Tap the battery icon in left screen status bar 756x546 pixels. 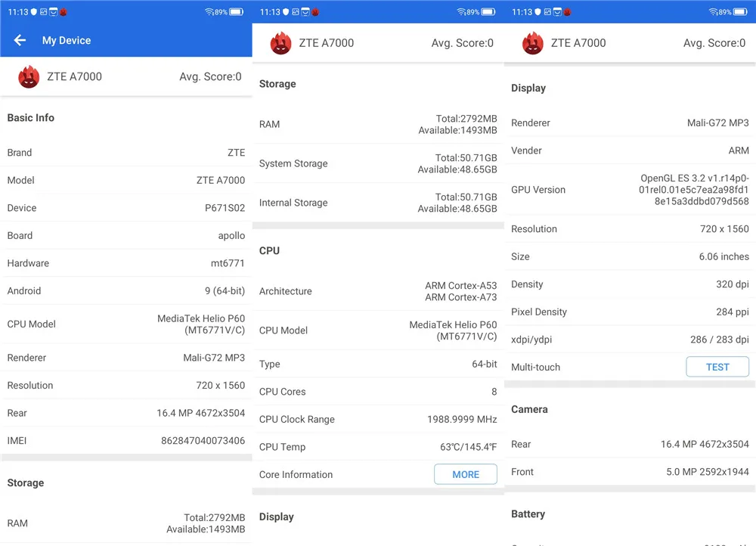pyautogui.click(x=236, y=12)
